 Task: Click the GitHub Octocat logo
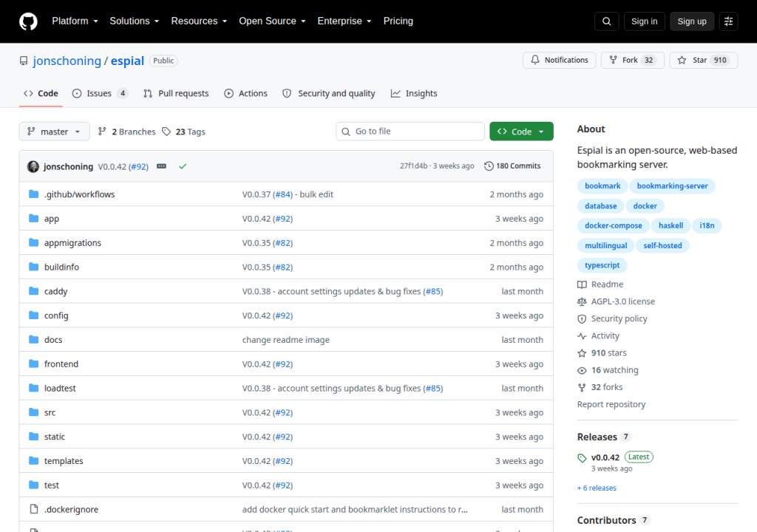(28, 21)
